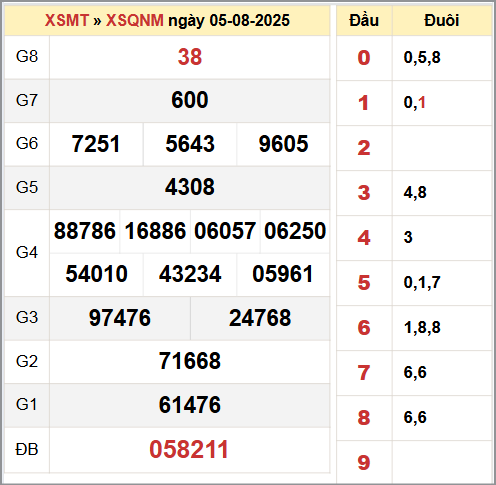Select head digit 6 row
Image resolution: width=496 pixels, height=485 pixels.
click(414, 328)
